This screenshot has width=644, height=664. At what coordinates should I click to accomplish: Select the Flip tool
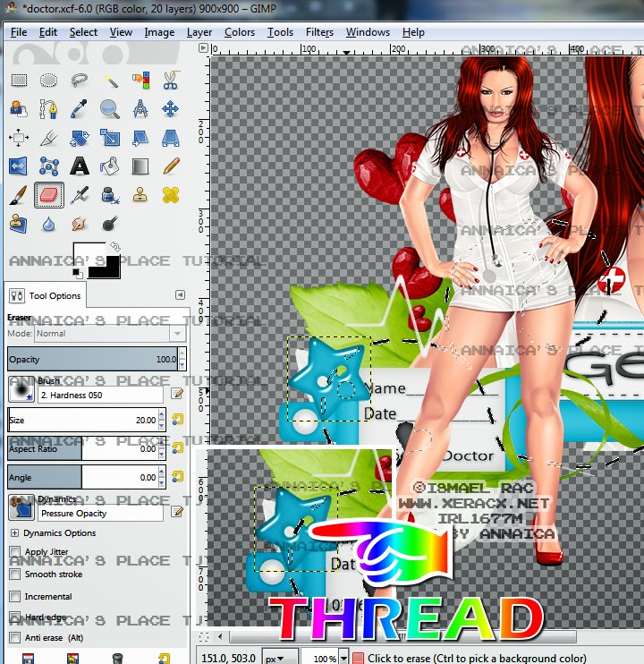pos(19,166)
